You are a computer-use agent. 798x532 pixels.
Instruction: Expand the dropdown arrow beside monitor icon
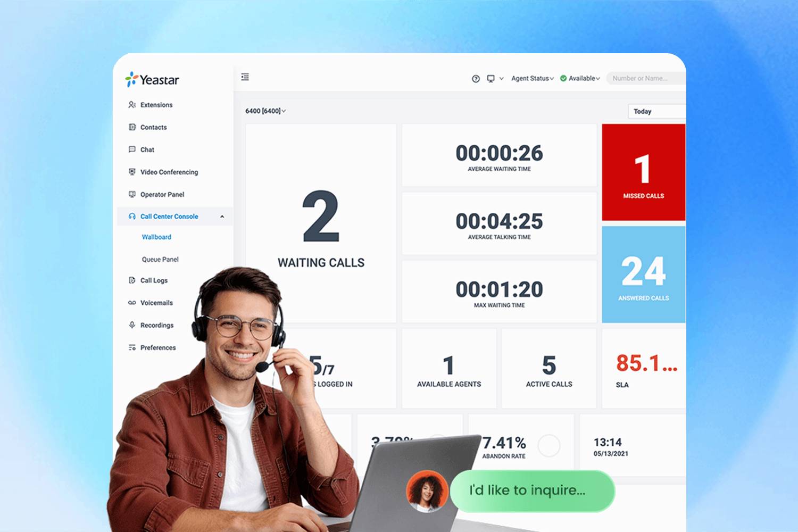pos(501,79)
